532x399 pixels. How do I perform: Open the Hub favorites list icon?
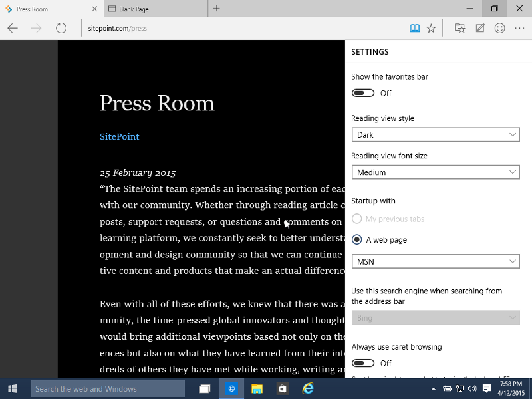460,28
